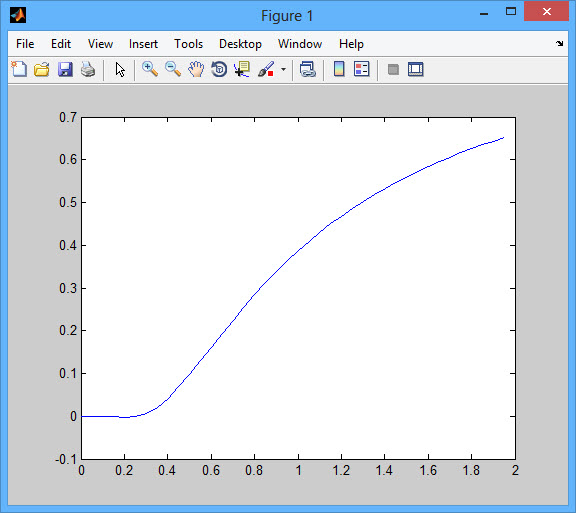Enable the Pan hand tool
The image size is (576, 513).
coord(196,69)
